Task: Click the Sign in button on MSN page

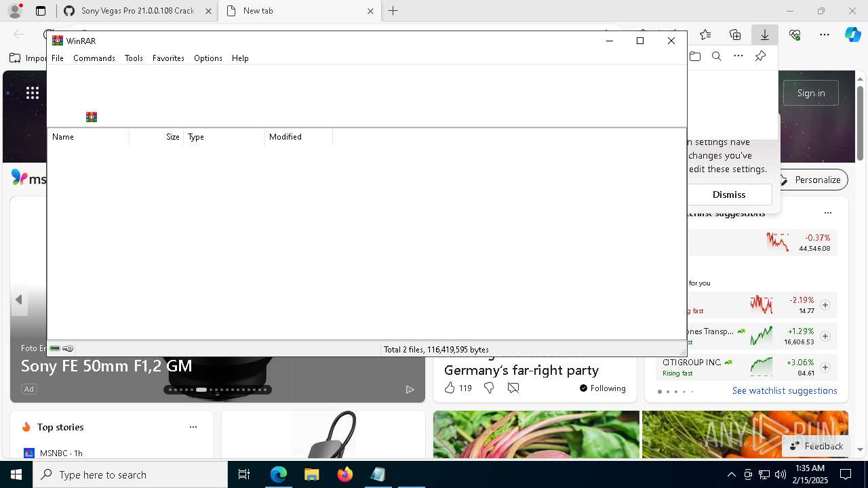Action: [x=811, y=93]
